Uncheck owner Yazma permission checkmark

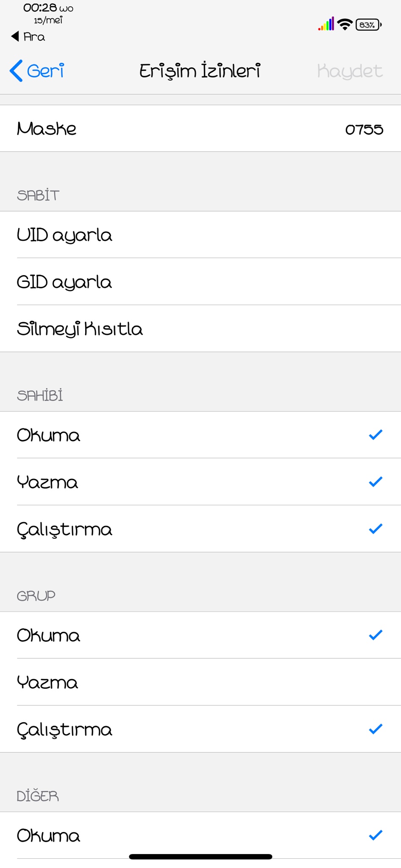[x=375, y=482]
